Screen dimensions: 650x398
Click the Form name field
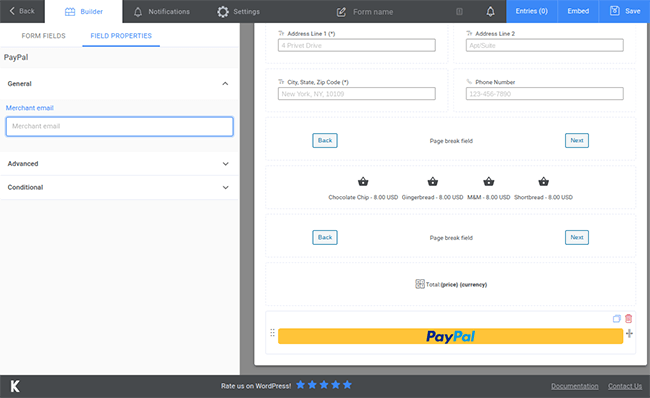pos(373,12)
